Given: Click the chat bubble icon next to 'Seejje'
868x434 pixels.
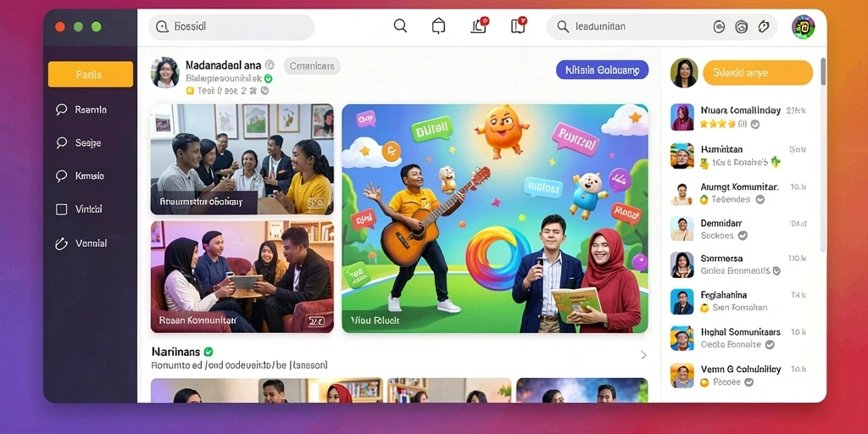Looking at the screenshot, I should click(61, 142).
